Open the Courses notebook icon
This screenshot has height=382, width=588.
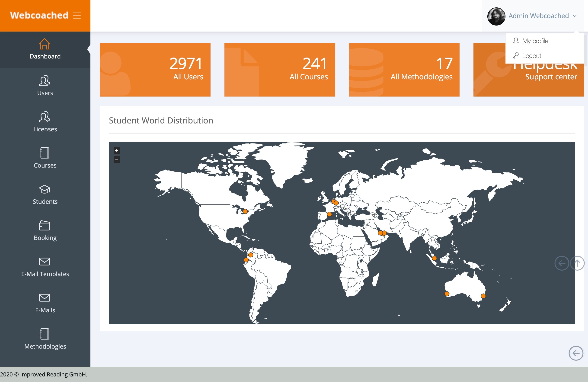coord(45,153)
